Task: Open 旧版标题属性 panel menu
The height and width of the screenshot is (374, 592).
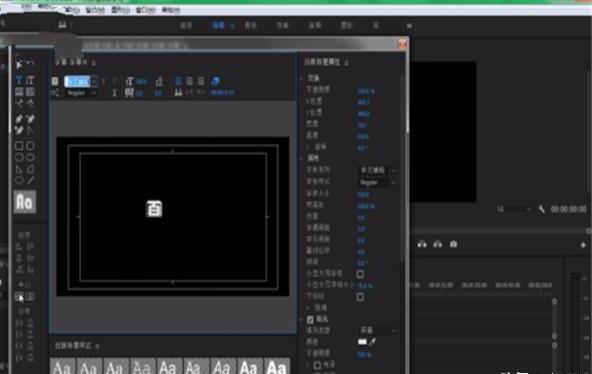Action: (x=346, y=63)
